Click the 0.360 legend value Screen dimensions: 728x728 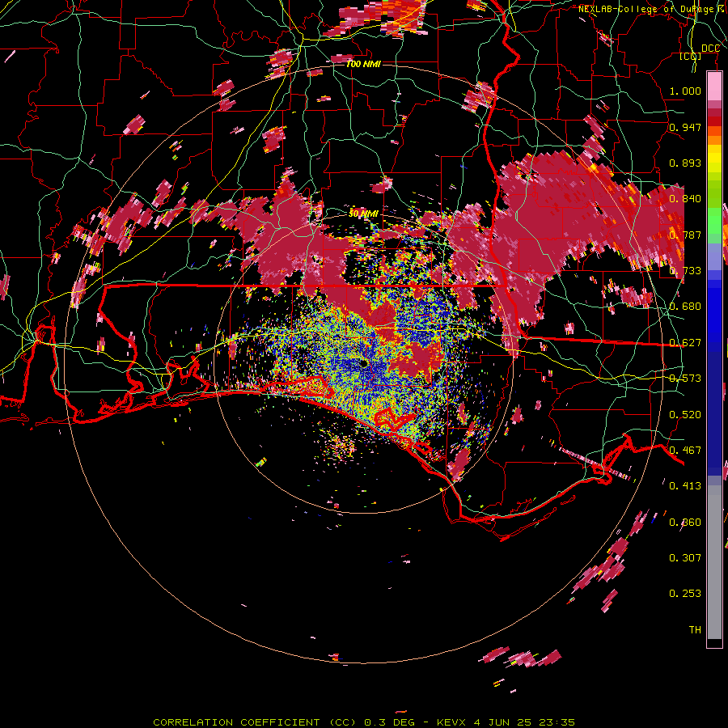pos(685,523)
